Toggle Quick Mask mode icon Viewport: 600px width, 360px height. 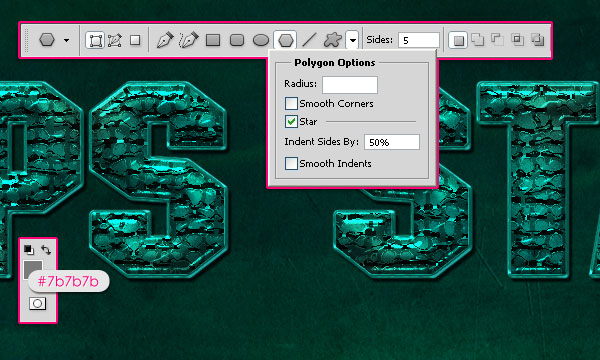click(x=38, y=303)
